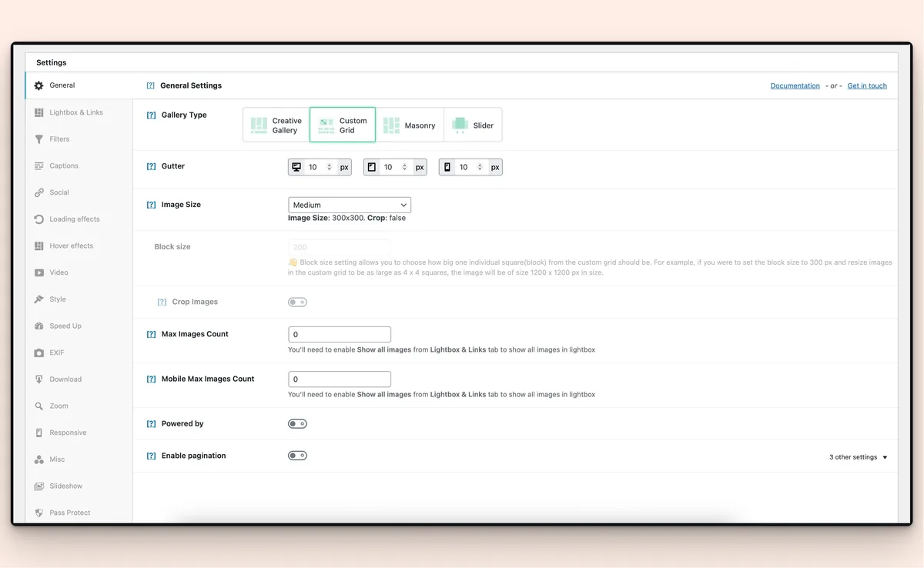The height and width of the screenshot is (568, 924).
Task: Select the Creative Gallery type icon
Action: pyautogui.click(x=259, y=125)
